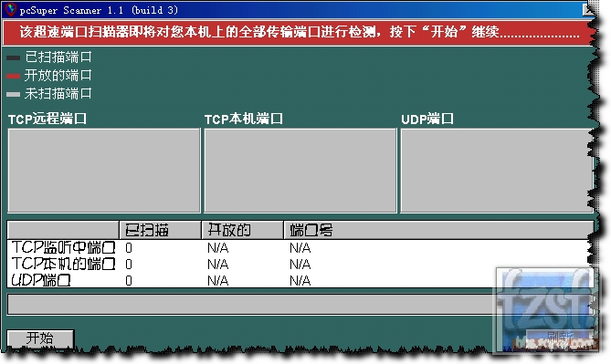Screen dimensions: 611x364
Task: Click the UDP端口 display panel
Action: (x=497, y=171)
